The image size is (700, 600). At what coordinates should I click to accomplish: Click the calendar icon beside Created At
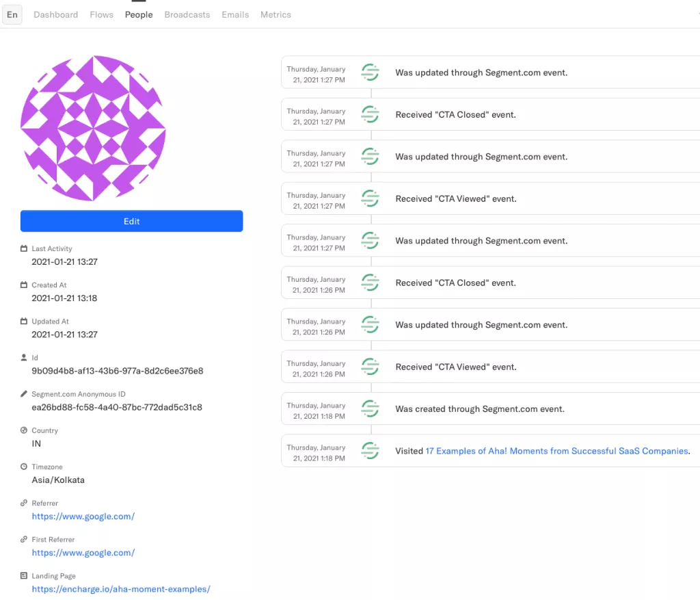[x=24, y=285]
